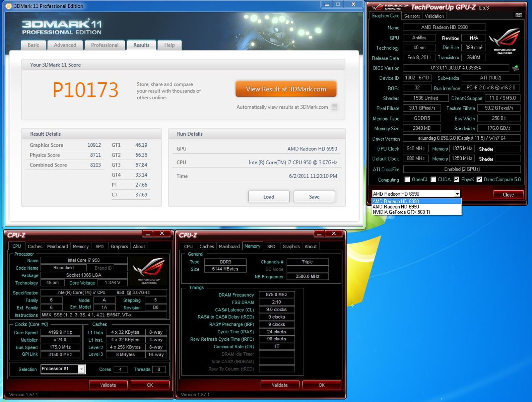Open GPU-Z Validation tab
The width and height of the screenshot is (532, 402).
pos(434,16)
